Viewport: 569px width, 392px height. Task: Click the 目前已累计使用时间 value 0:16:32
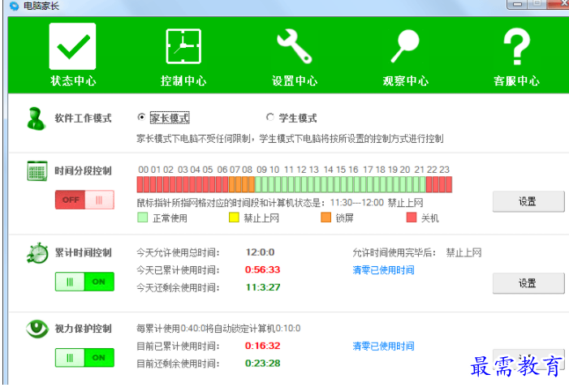click(262, 346)
